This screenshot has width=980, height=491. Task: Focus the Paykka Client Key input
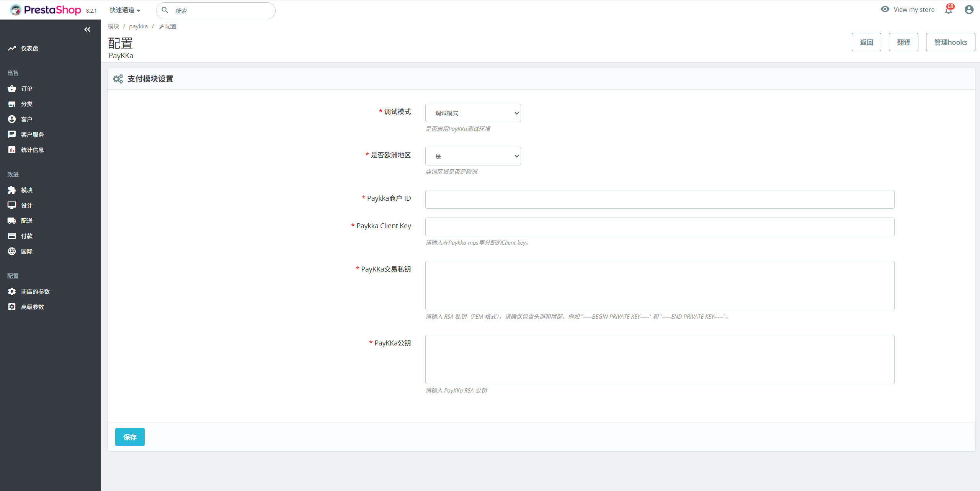point(660,227)
